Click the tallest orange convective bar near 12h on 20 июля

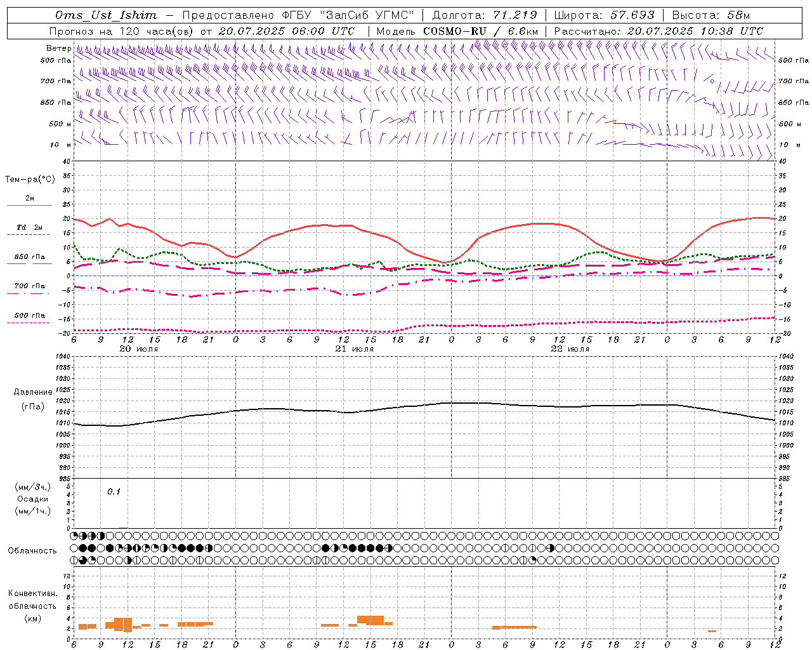[128, 625]
